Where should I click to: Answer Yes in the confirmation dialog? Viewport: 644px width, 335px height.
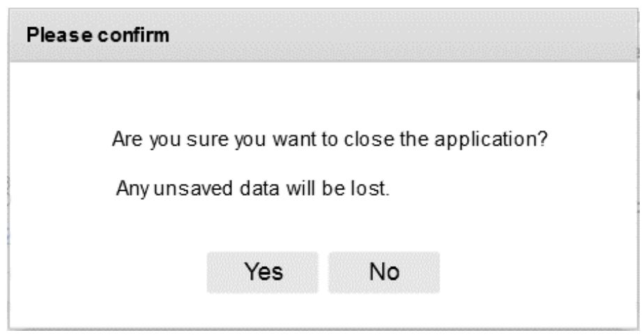tap(263, 272)
